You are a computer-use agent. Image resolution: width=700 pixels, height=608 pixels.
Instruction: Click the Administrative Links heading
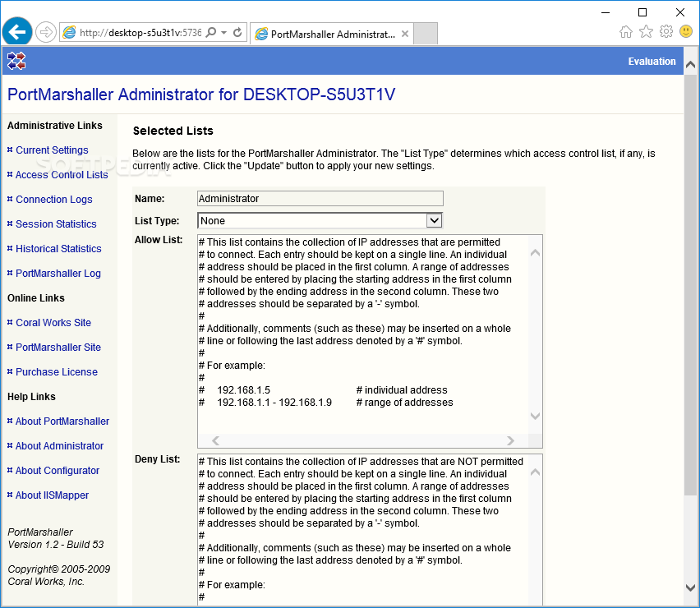(x=55, y=126)
